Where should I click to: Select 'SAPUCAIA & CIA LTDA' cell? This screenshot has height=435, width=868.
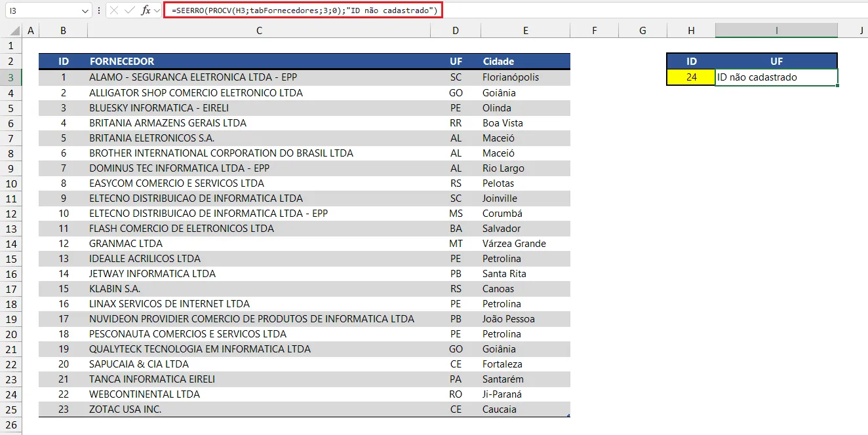(x=260, y=364)
